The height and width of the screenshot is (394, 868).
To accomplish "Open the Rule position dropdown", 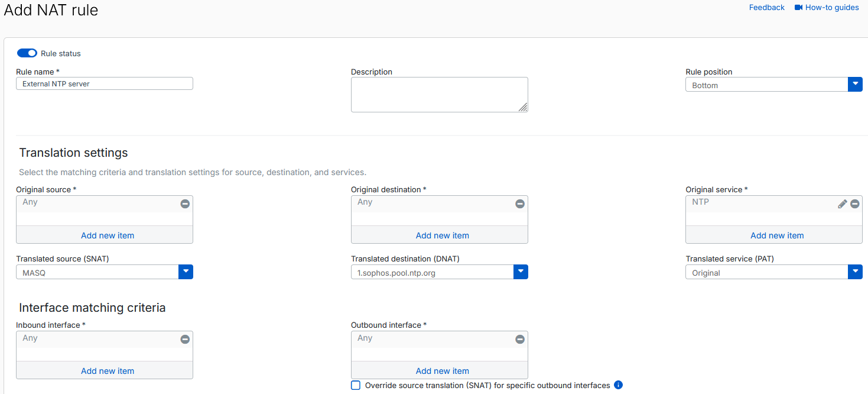I will (855, 84).
